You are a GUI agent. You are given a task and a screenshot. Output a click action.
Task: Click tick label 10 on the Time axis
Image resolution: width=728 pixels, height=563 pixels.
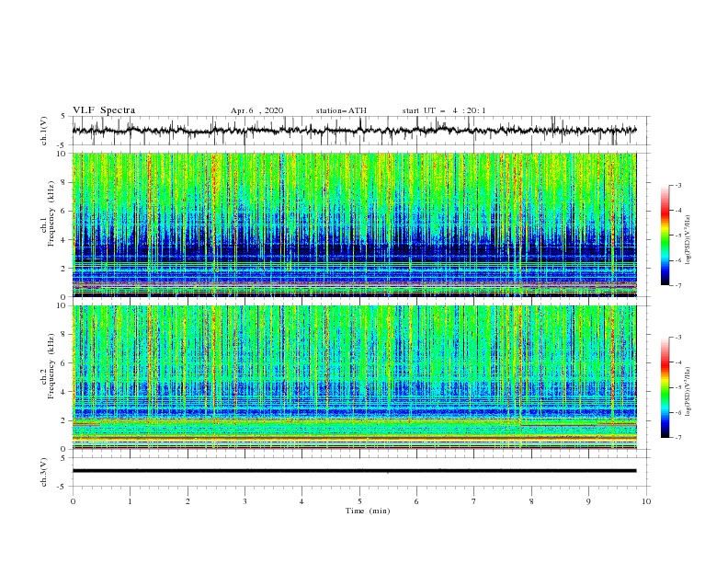coord(646,501)
